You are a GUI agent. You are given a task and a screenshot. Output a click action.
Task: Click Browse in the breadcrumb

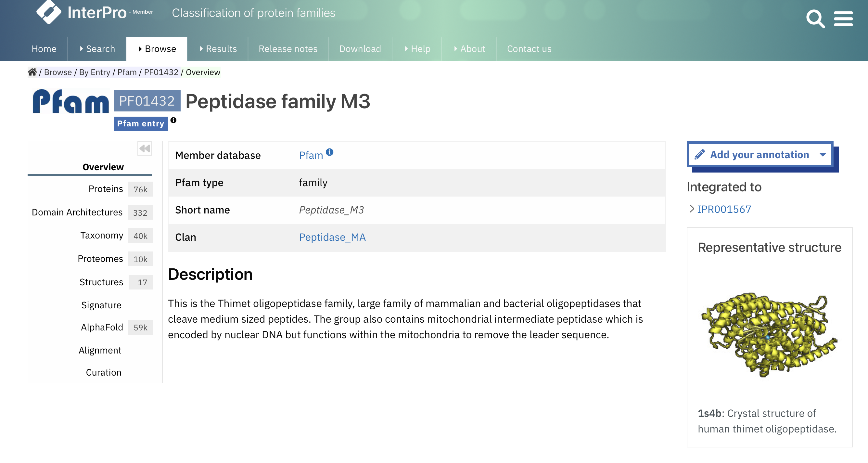coord(58,72)
